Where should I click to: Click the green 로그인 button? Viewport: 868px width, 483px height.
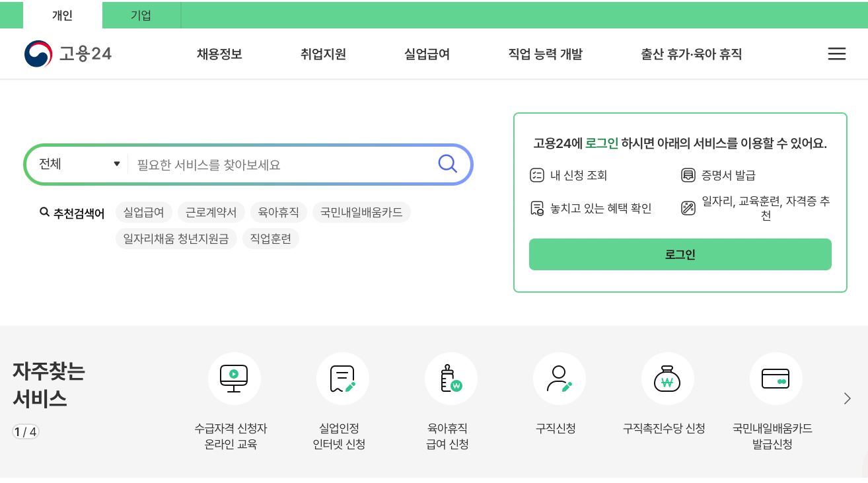[x=680, y=254]
